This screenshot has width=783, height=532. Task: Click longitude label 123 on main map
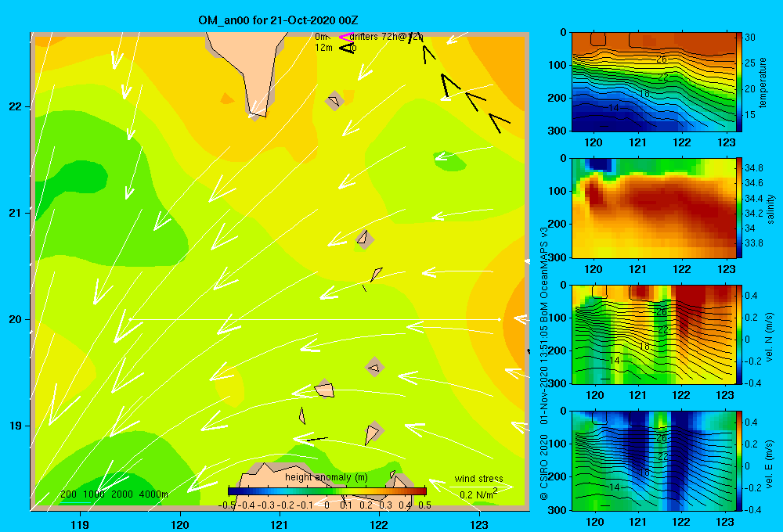[479, 524]
